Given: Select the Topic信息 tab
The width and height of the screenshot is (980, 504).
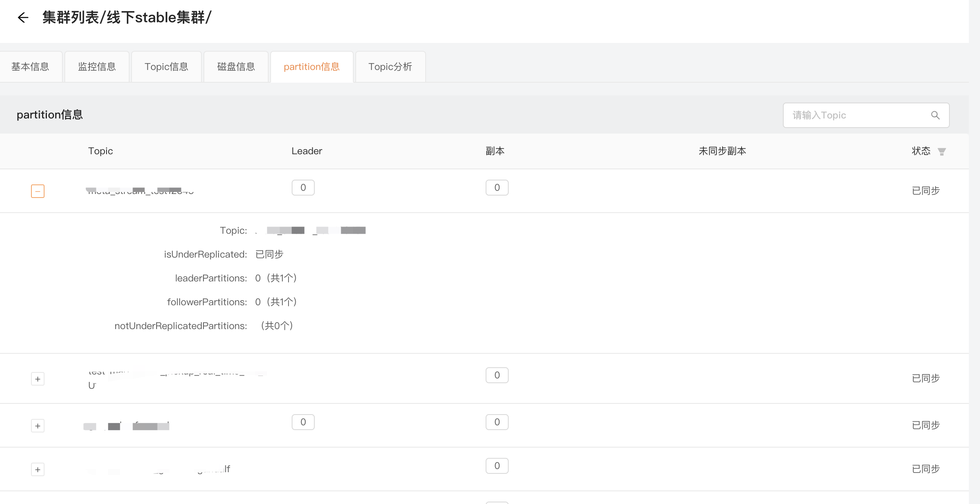Looking at the screenshot, I should 166,67.
